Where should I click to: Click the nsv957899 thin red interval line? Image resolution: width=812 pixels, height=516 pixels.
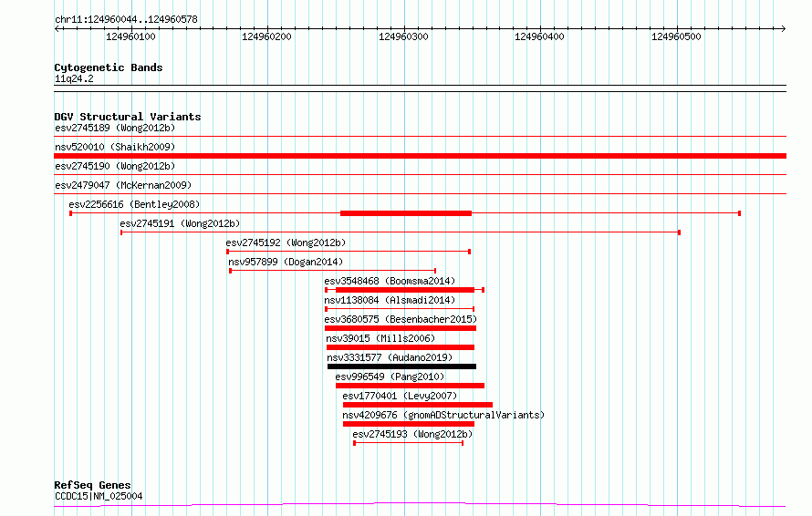pyautogui.click(x=333, y=271)
